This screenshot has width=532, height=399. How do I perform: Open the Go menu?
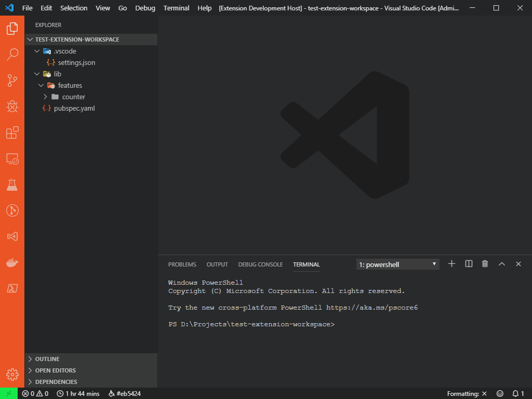[123, 8]
